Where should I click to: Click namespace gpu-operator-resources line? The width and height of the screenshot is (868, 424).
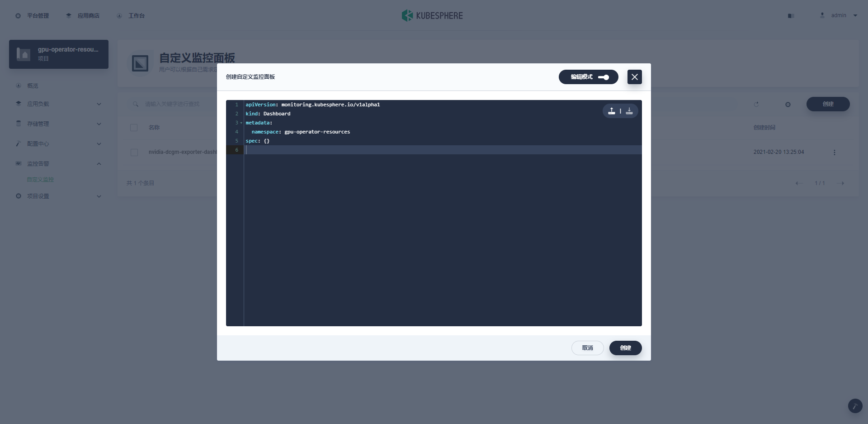[301, 132]
